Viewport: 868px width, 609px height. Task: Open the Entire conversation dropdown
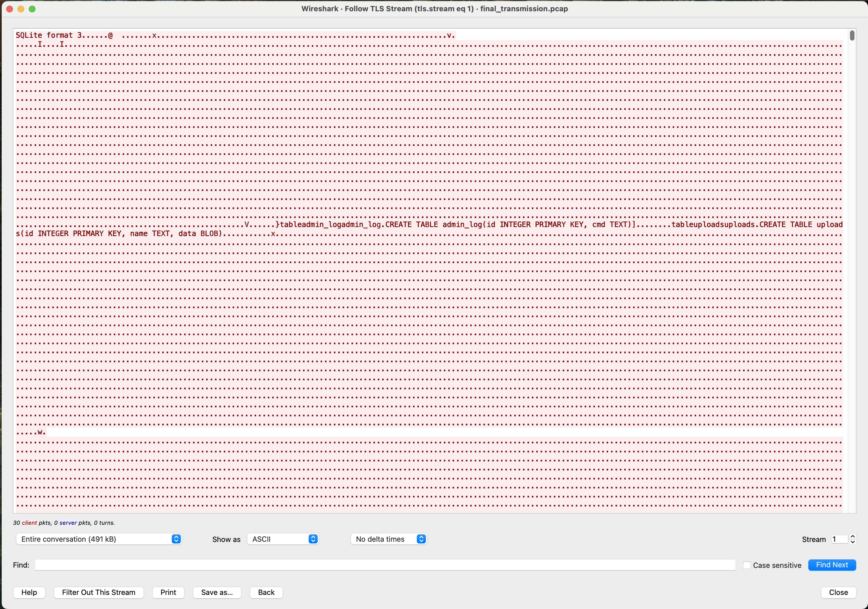pos(99,539)
